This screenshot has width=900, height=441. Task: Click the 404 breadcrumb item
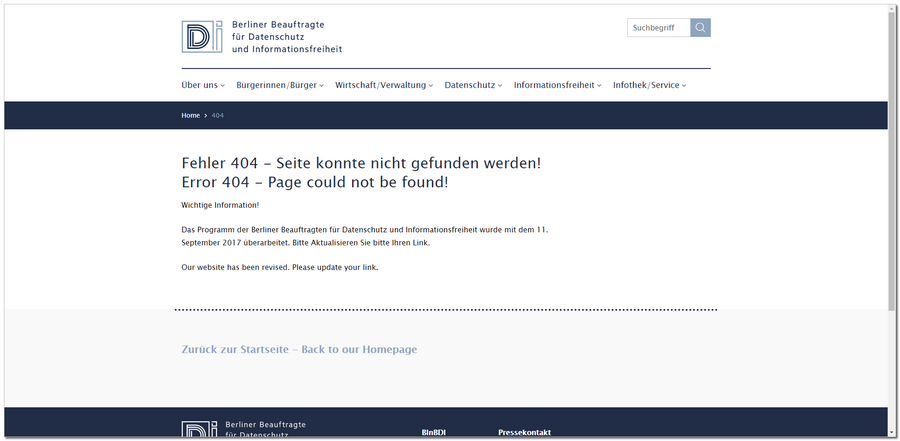217,116
